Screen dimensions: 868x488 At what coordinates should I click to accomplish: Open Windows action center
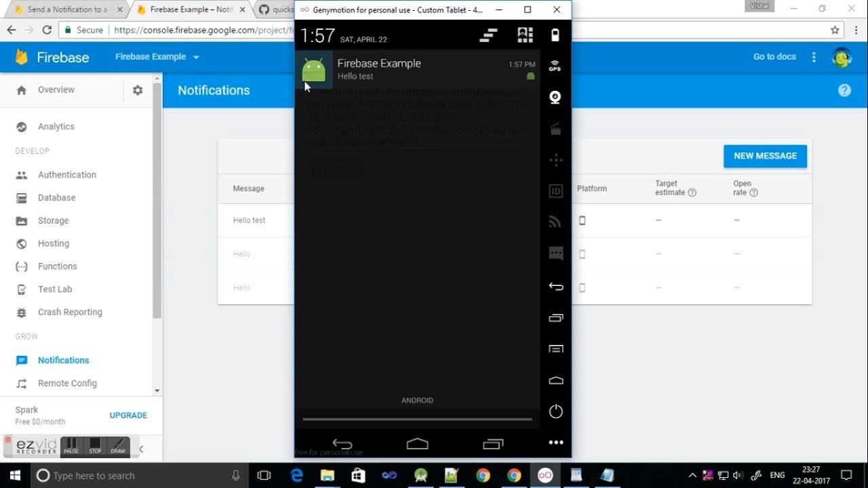[x=846, y=475]
